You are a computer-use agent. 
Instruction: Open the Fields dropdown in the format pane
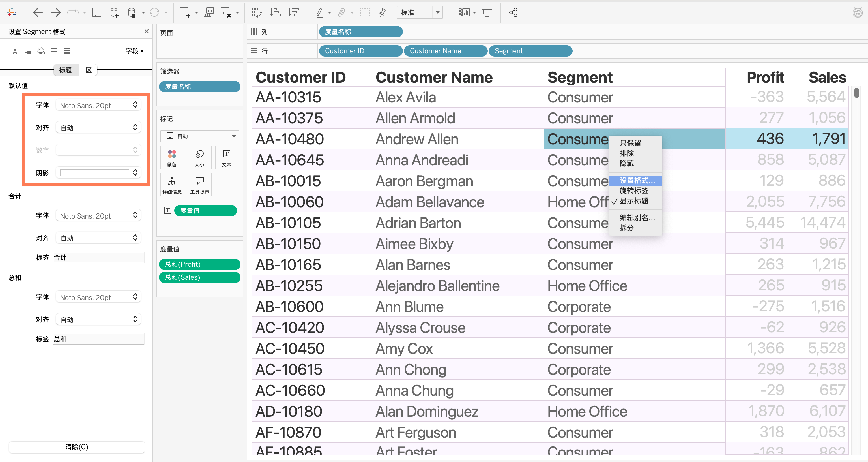135,51
